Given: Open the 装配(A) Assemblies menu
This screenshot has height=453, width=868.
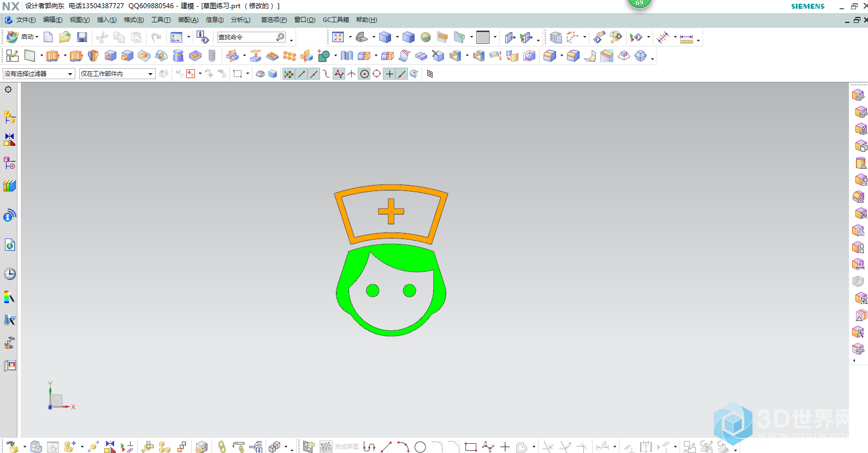Looking at the screenshot, I should coord(188,20).
